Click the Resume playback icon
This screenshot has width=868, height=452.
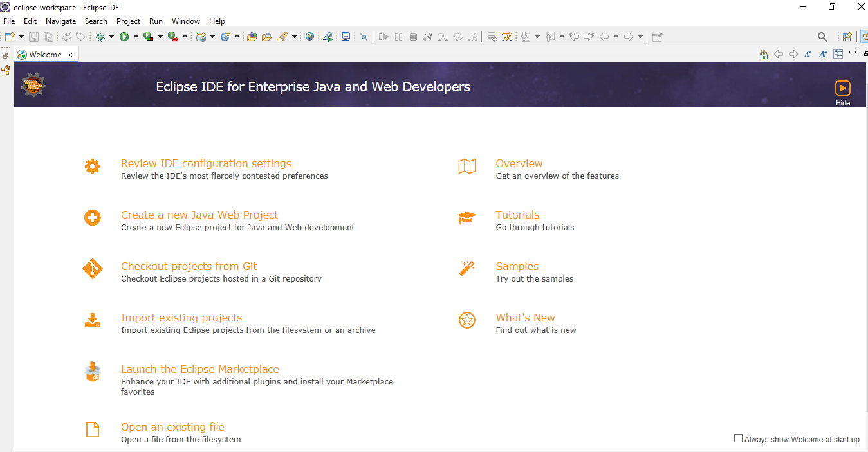tap(383, 37)
